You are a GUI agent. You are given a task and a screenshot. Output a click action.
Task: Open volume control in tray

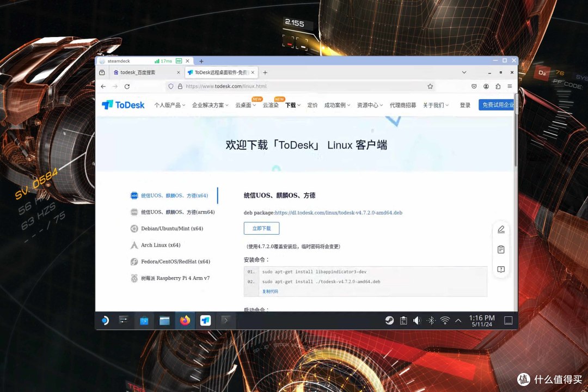tap(417, 320)
